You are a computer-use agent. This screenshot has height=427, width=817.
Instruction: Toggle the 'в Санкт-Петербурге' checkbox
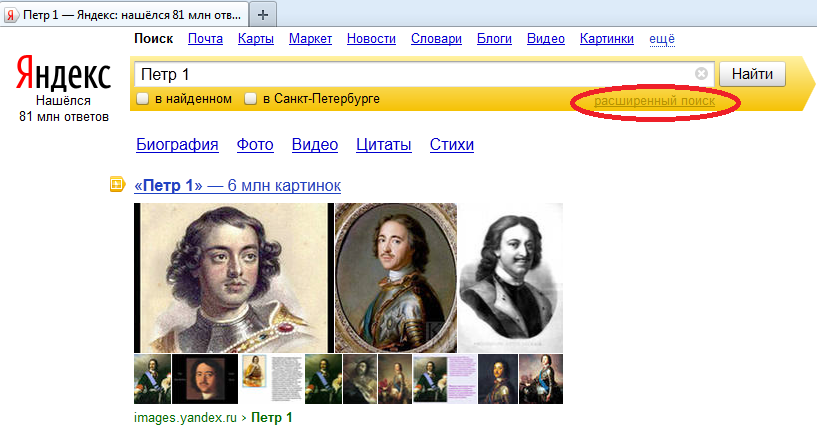click(x=251, y=98)
